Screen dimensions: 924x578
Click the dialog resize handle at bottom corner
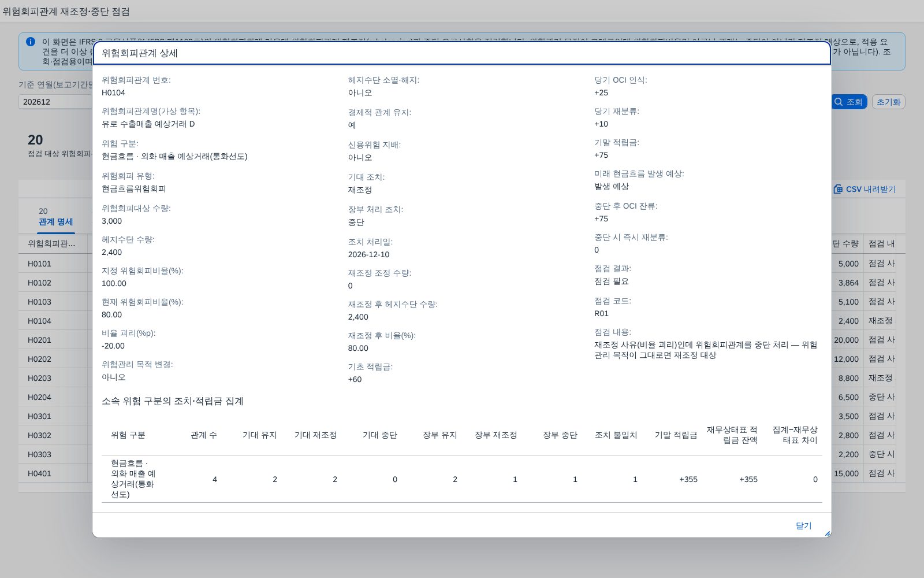pos(827,533)
